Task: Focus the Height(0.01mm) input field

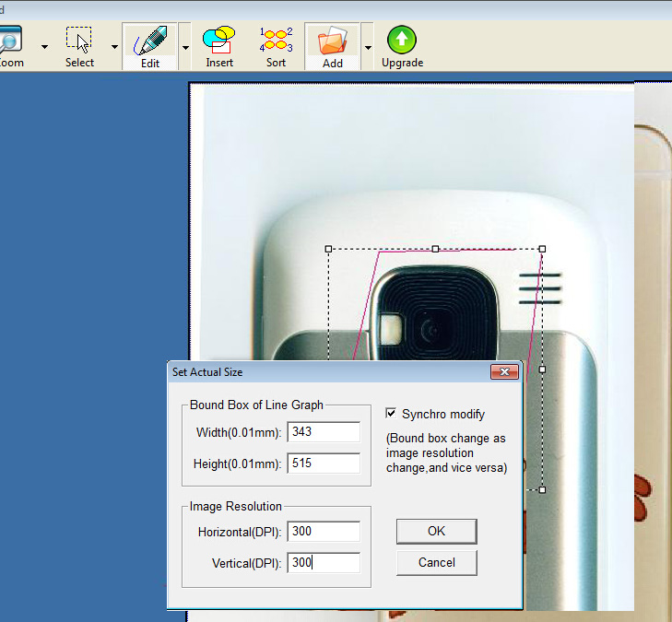Action: pyautogui.click(x=324, y=464)
